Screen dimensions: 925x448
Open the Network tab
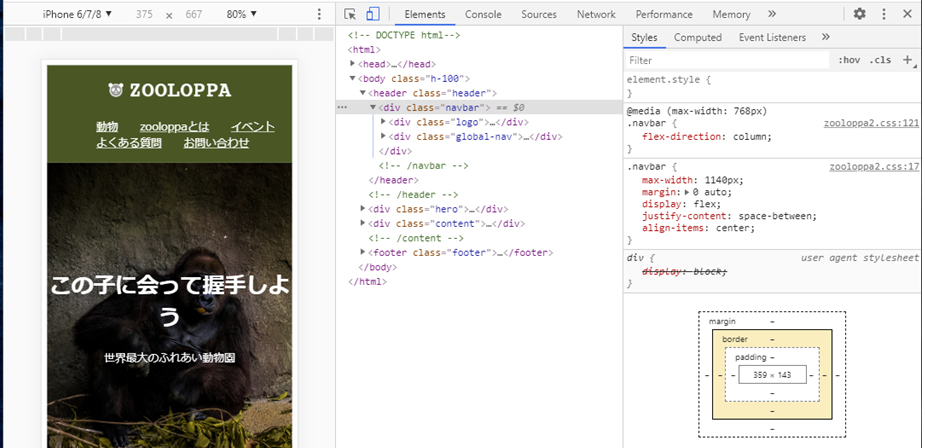tap(596, 14)
